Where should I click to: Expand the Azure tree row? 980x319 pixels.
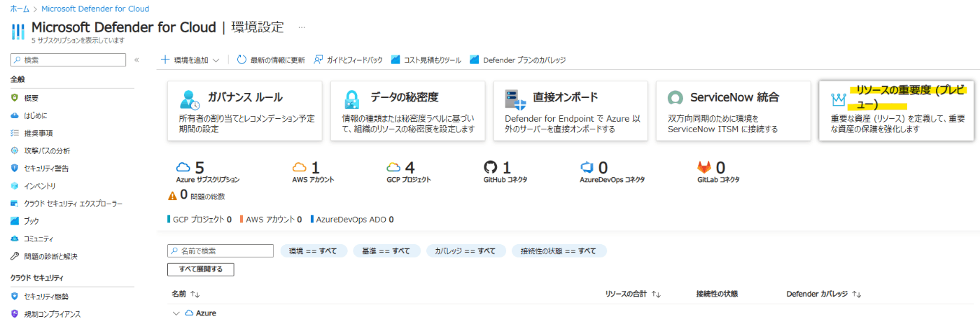click(x=176, y=313)
